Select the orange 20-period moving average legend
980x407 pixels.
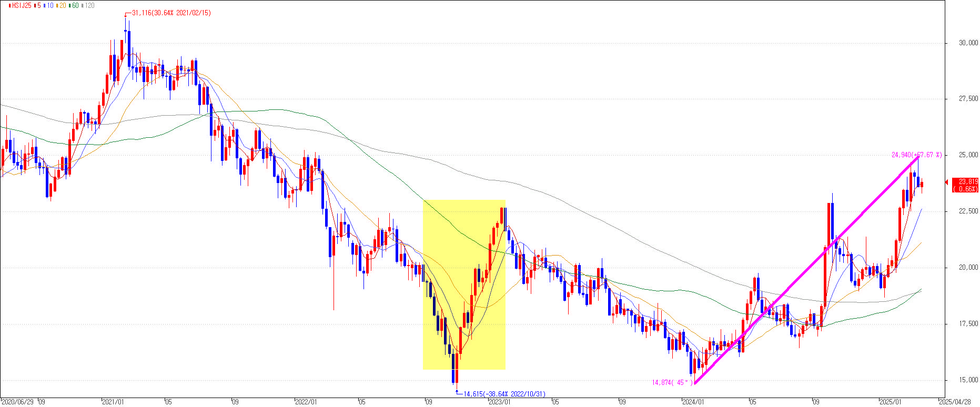(62, 5)
